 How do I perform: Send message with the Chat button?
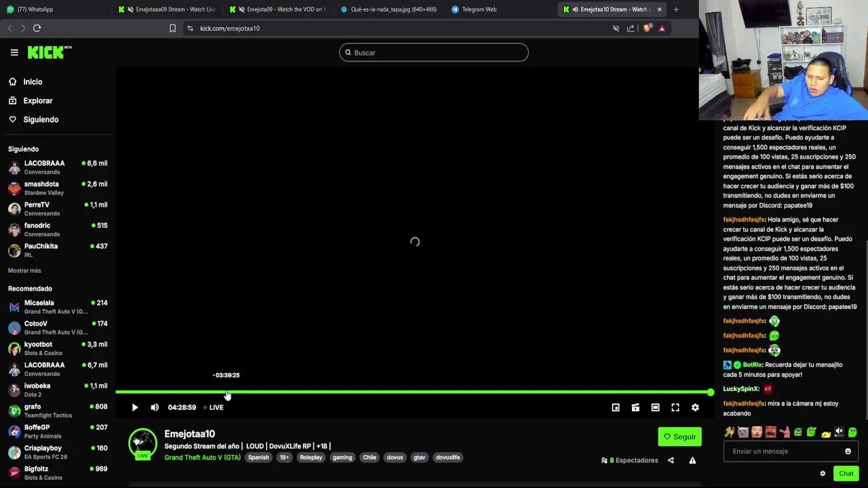coord(846,474)
